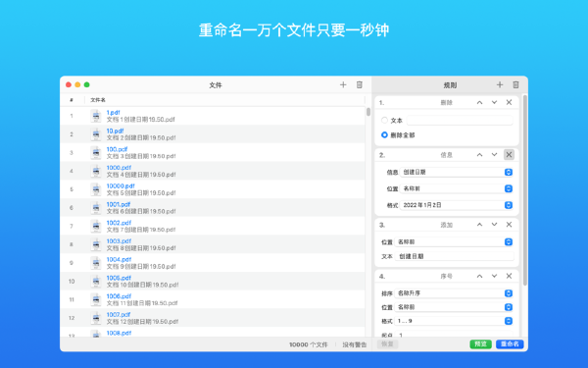Add files with the plus icon in 文件 panel
Screen dimensions: 588x368
(343, 84)
